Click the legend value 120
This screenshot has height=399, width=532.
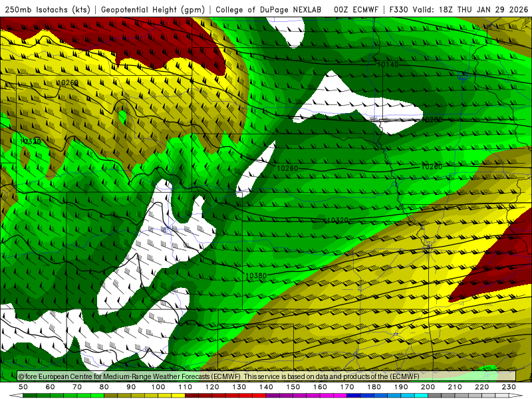(x=212, y=387)
